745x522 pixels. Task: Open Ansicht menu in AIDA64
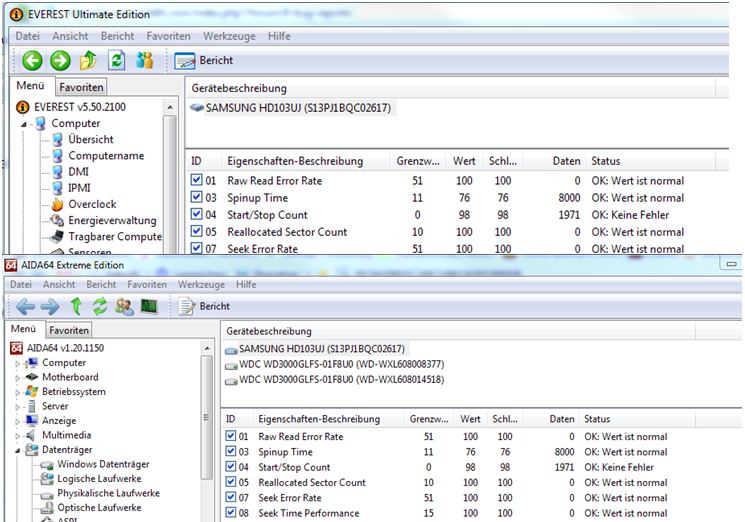[x=59, y=285]
